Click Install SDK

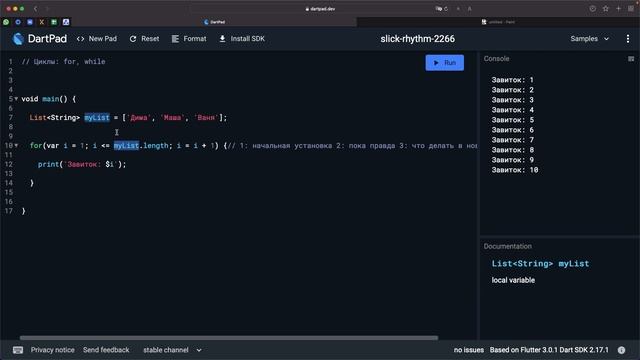tap(242, 39)
